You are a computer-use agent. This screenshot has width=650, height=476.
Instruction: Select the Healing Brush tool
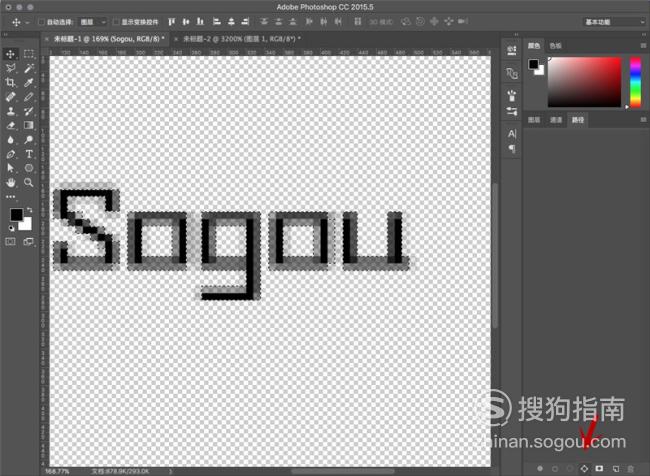pos(10,97)
